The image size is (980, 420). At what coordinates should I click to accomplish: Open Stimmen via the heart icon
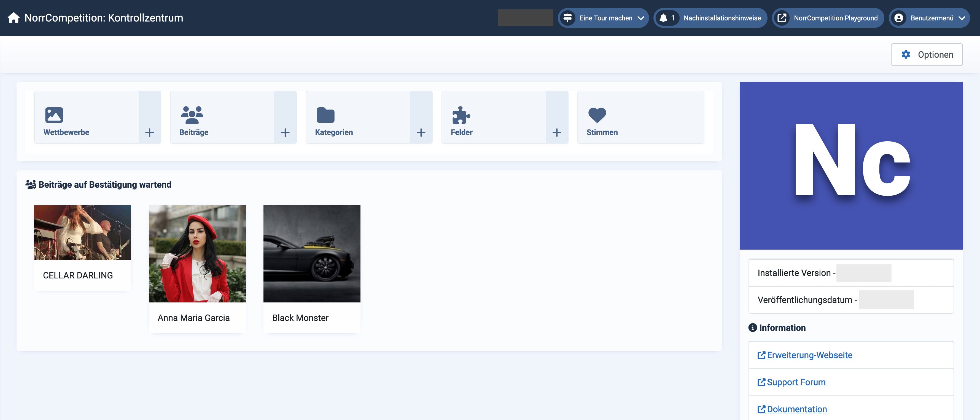[x=597, y=115]
